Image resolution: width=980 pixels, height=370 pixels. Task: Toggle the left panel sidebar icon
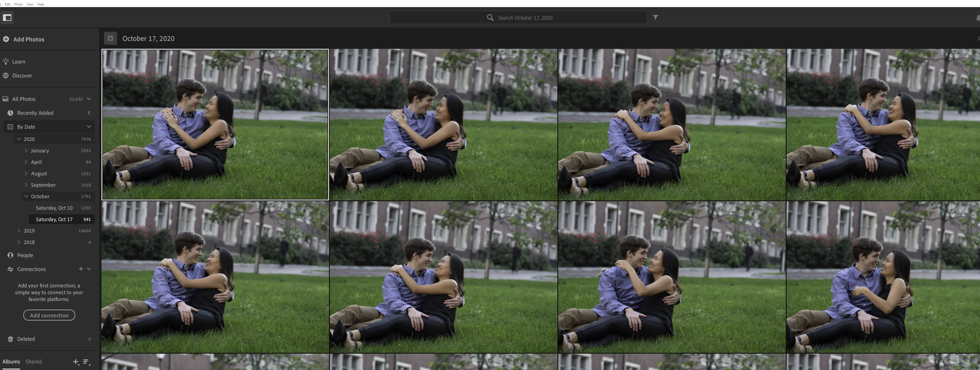tap(7, 17)
